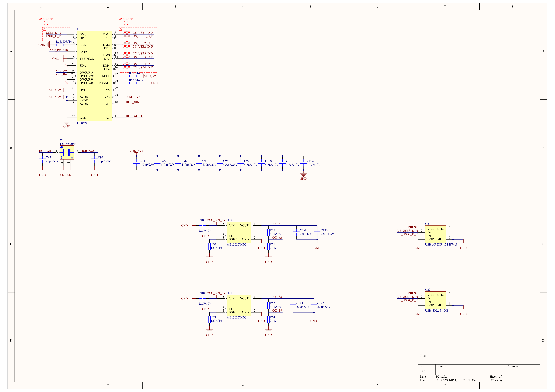Click the A9-MPU_USB2.SchDoc file path
Screen dimensions: 555x392
(456, 380)
